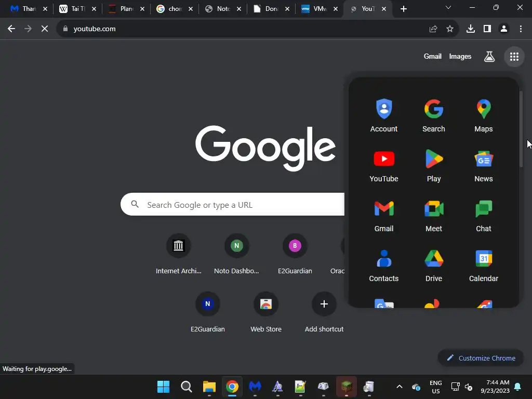Open Minecraft grass block taskbar icon
This screenshot has height=399, width=532.
coord(346,387)
